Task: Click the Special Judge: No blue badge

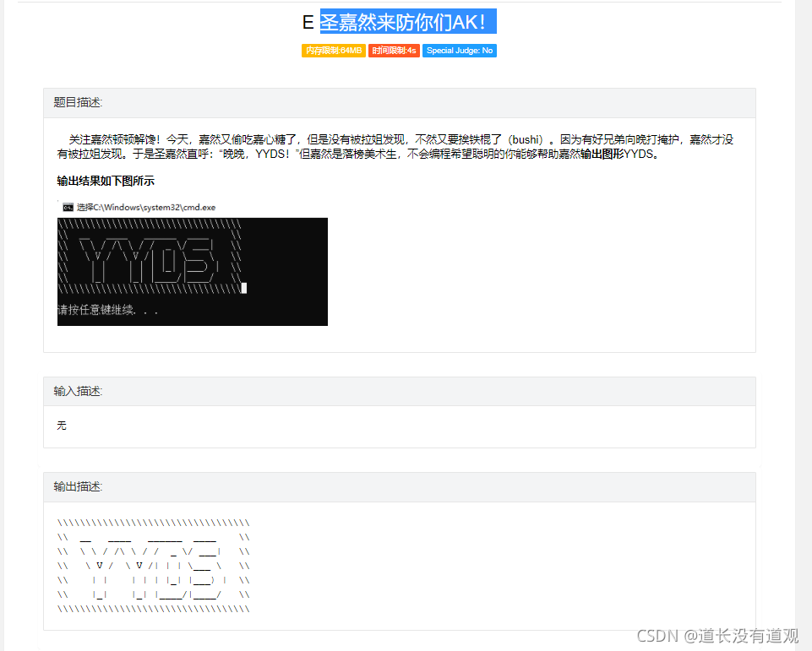Action: (x=460, y=51)
